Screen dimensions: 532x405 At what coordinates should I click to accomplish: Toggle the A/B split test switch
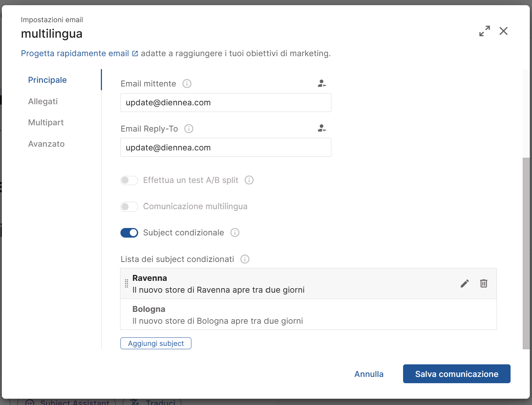129,180
